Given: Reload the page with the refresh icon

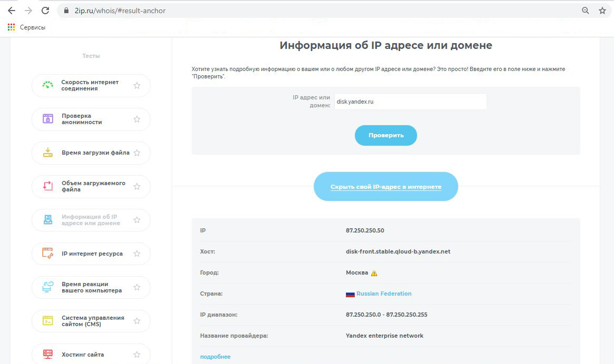Looking at the screenshot, I should (45, 11).
